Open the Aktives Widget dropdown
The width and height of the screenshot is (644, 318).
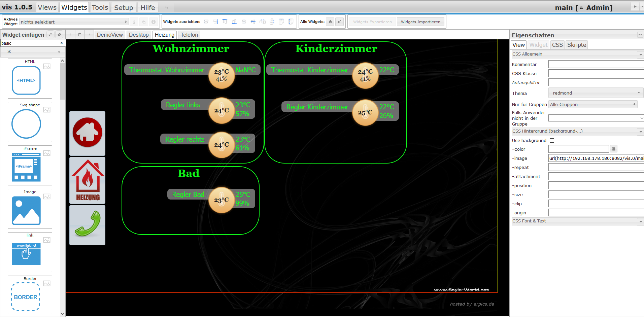(74, 22)
